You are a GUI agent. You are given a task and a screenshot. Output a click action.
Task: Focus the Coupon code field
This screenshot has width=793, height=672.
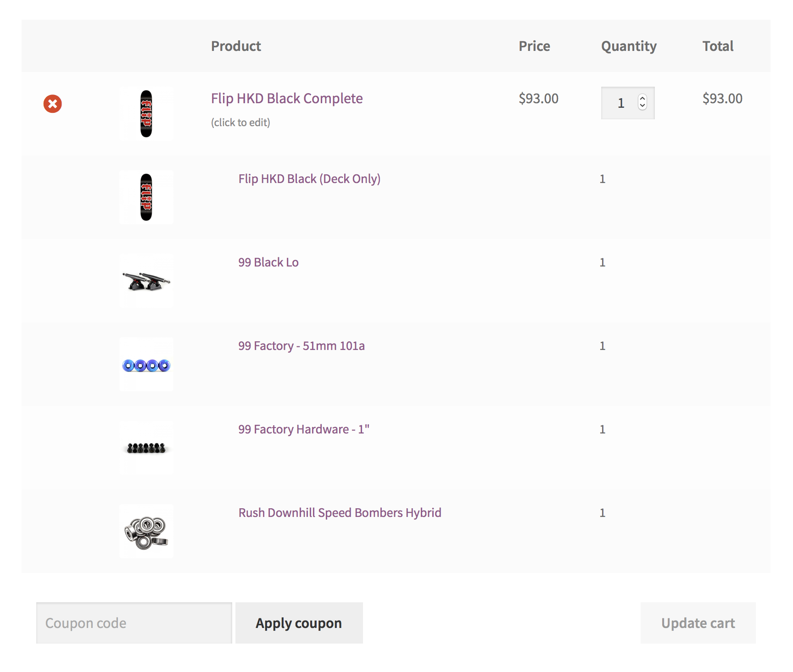point(134,623)
